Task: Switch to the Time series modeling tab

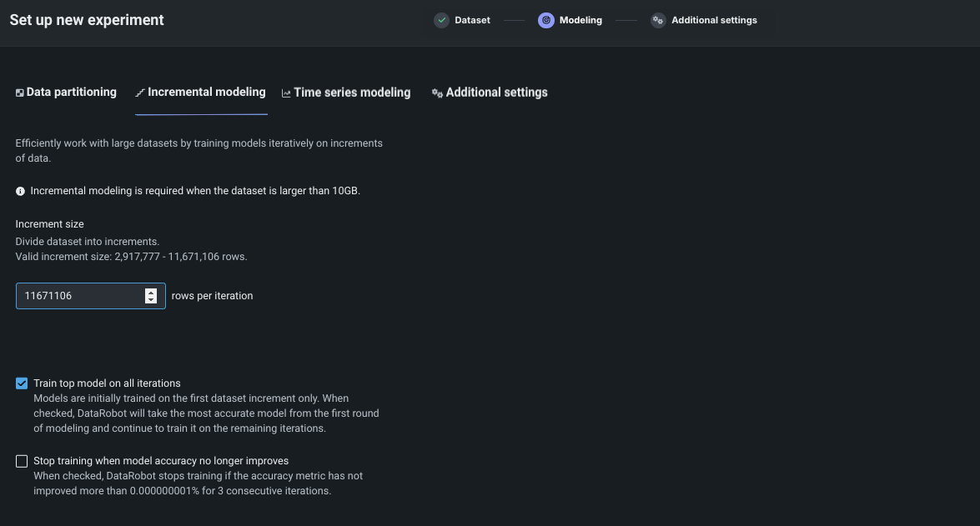Action: [352, 93]
